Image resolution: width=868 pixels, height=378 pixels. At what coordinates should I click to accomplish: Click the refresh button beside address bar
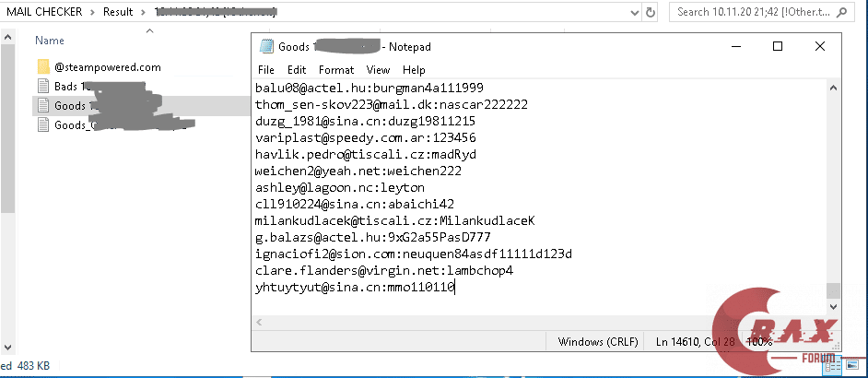coord(651,12)
